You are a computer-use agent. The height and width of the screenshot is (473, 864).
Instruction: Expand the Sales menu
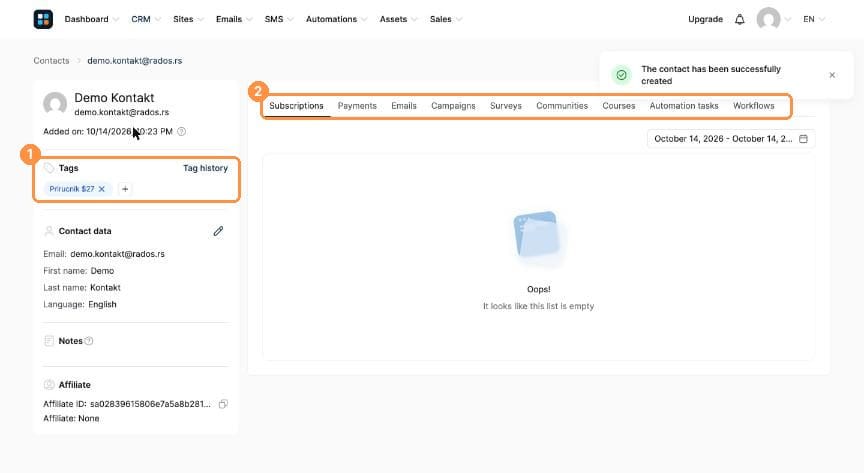pos(445,19)
